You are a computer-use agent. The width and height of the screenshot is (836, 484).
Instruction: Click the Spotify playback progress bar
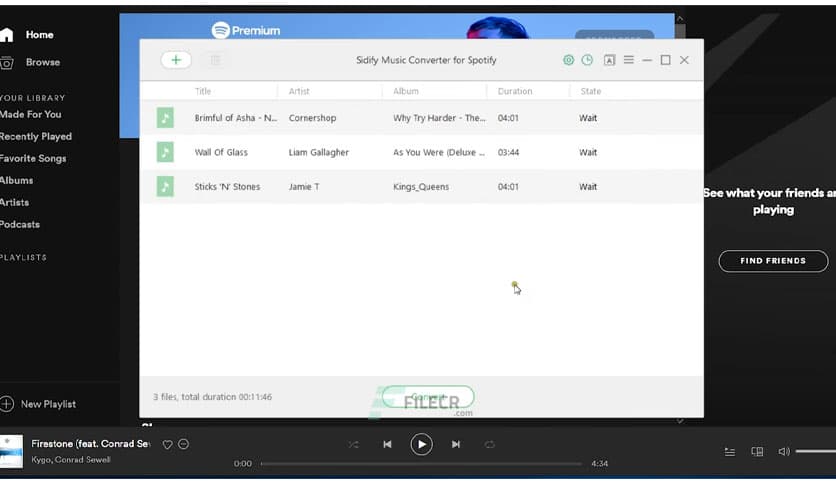421,464
